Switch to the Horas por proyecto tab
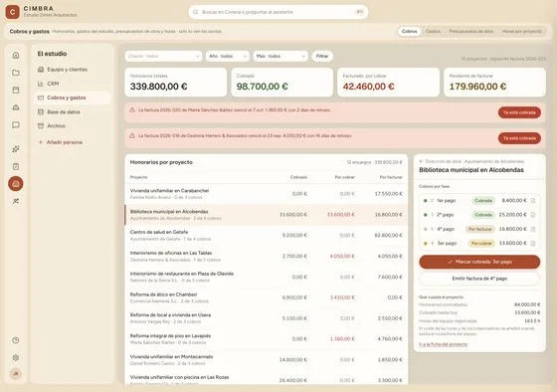Image resolution: width=557 pixels, height=392 pixels. click(521, 31)
